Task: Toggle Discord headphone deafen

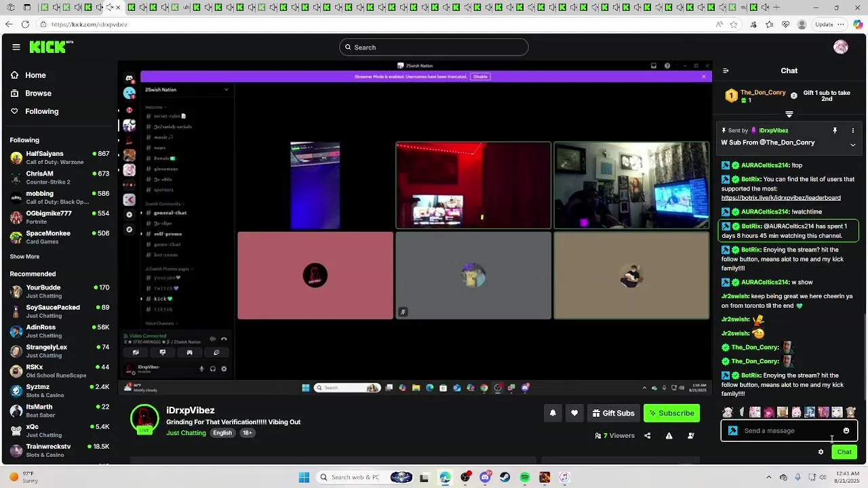Action: pyautogui.click(x=213, y=369)
